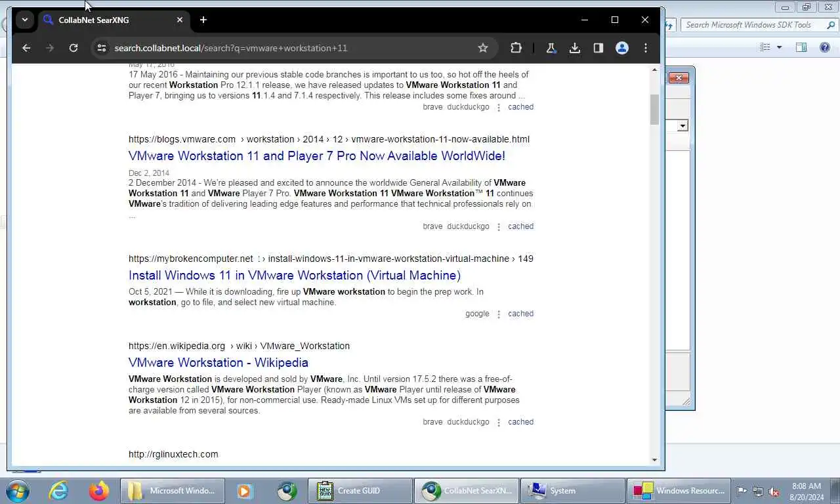The width and height of the screenshot is (840, 504).
Task: Select the CollabNet SearXNG browser tab
Action: click(x=112, y=20)
